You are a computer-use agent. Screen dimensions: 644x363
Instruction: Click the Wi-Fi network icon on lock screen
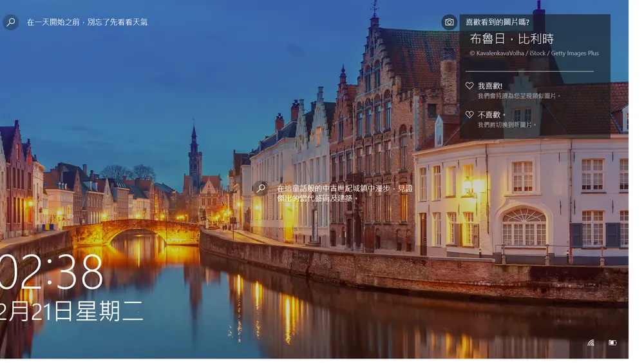tap(591, 342)
